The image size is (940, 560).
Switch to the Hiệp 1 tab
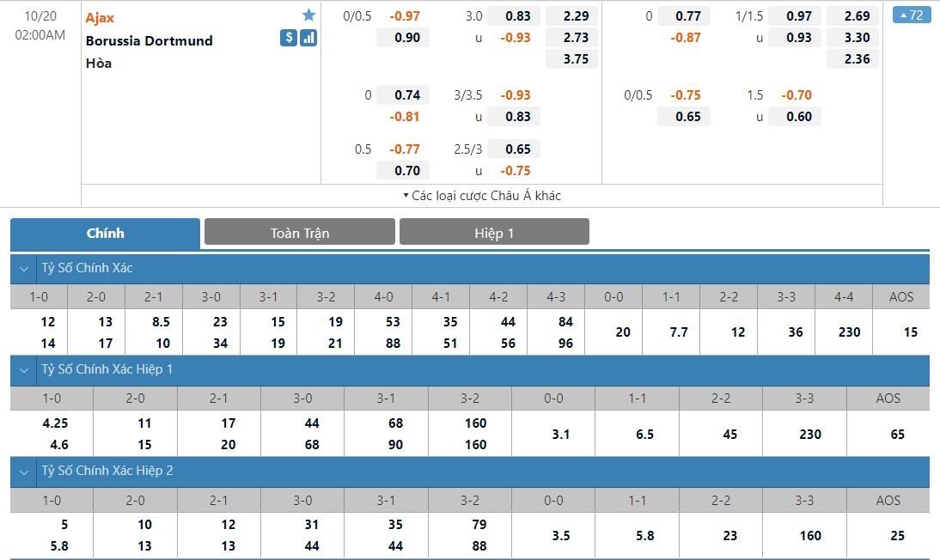(x=494, y=233)
